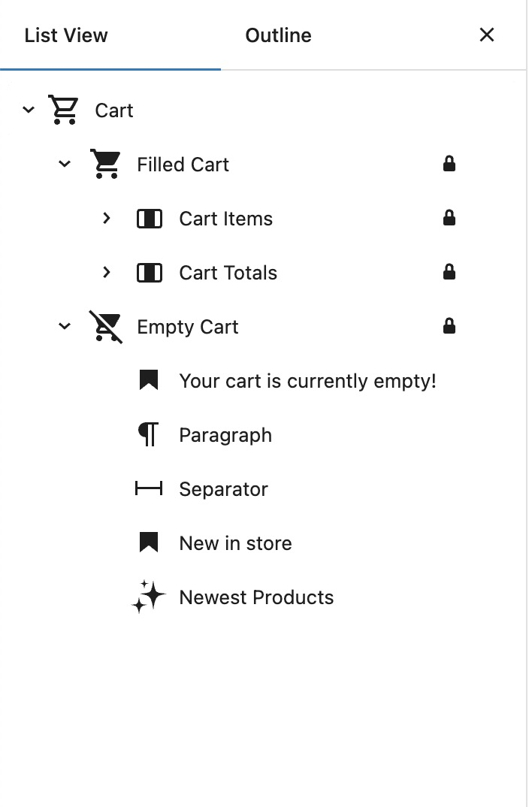Toggle the lock on Cart Items

click(x=449, y=218)
